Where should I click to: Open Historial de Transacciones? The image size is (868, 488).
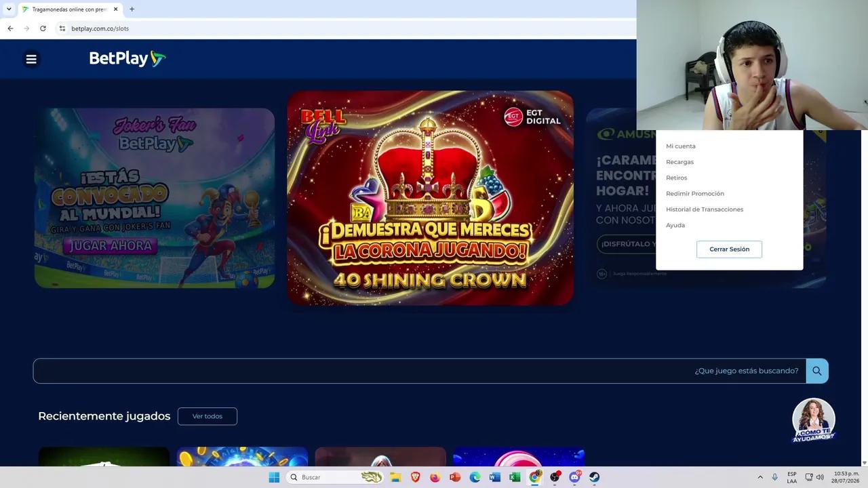(705, 209)
